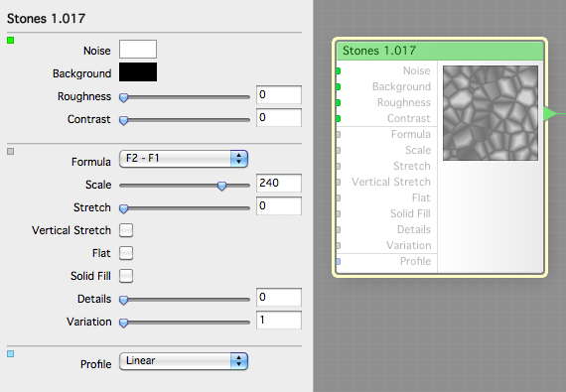Click the Scale value field showing 240

(279, 184)
